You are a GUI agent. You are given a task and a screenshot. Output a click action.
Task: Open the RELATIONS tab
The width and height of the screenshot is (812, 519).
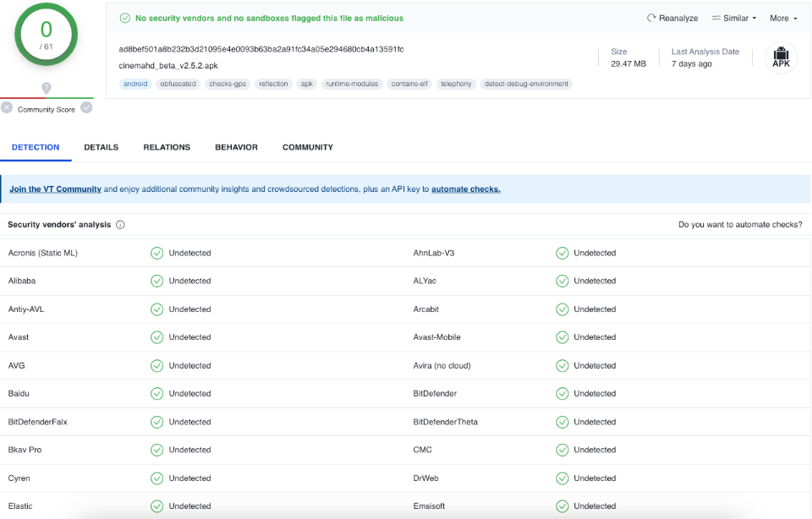tap(167, 147)
